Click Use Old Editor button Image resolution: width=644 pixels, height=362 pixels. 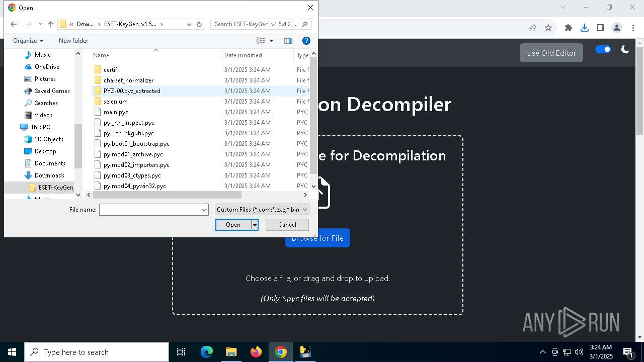551,53
